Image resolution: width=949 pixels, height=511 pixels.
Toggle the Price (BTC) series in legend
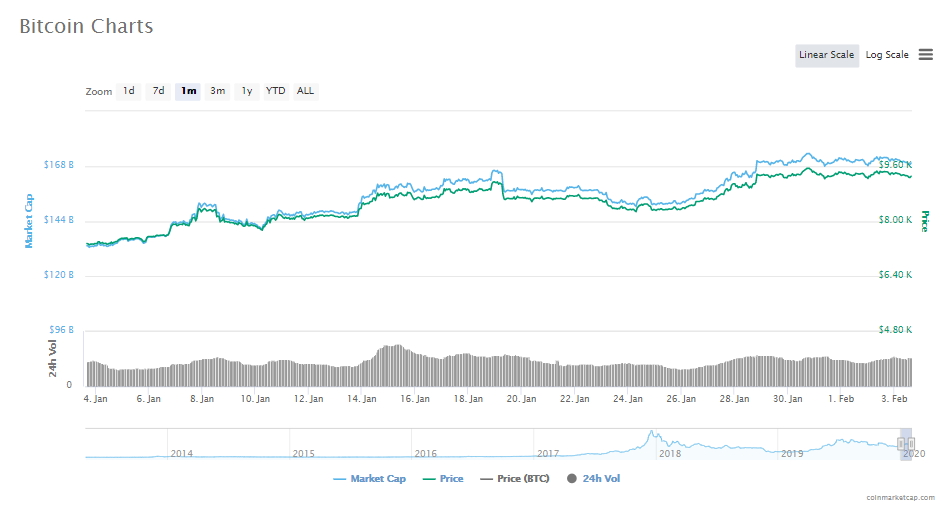pyautogui.click(x=514, y=478)
